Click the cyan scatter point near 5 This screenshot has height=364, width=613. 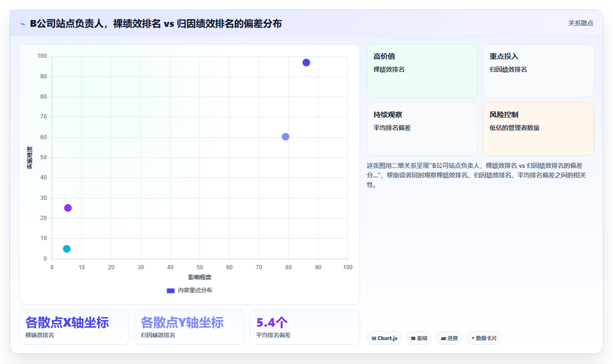point(67,249)
